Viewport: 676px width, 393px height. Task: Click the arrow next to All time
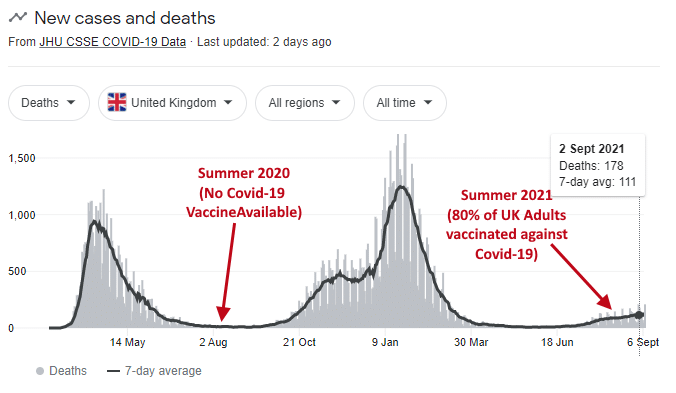coord(428,103)
